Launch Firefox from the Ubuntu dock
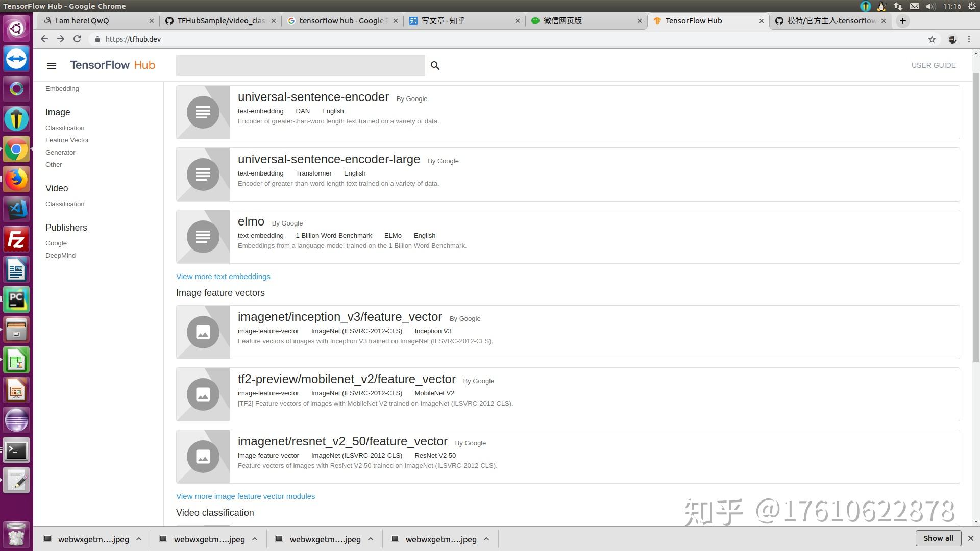The height and width of the screenshot is (551, 980). point(16,179)
